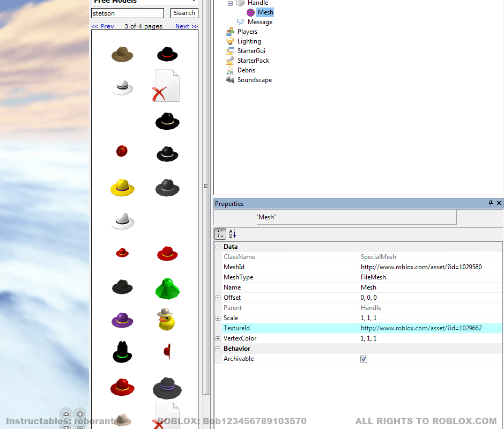Image resolution: width=504 pixels, height=429 pixels.
Task: Collapse the Handle tree node
Action: (x=231, y=3)
